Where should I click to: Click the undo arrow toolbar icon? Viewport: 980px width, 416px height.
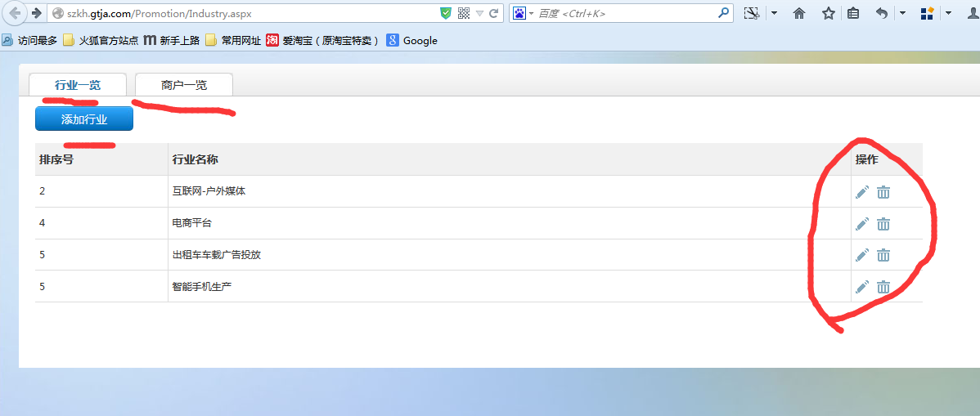pos(881,13)
